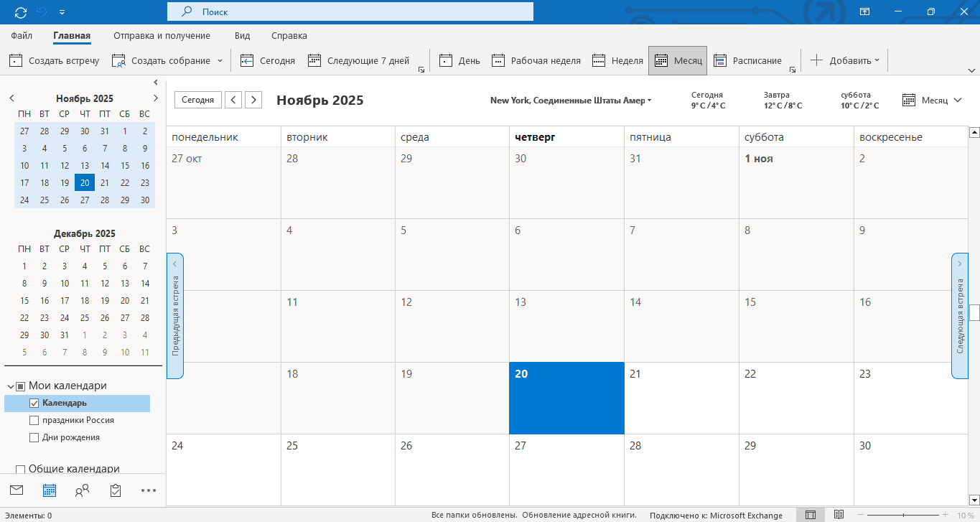Adjust the zoom slider in status bar

[903, 516]
